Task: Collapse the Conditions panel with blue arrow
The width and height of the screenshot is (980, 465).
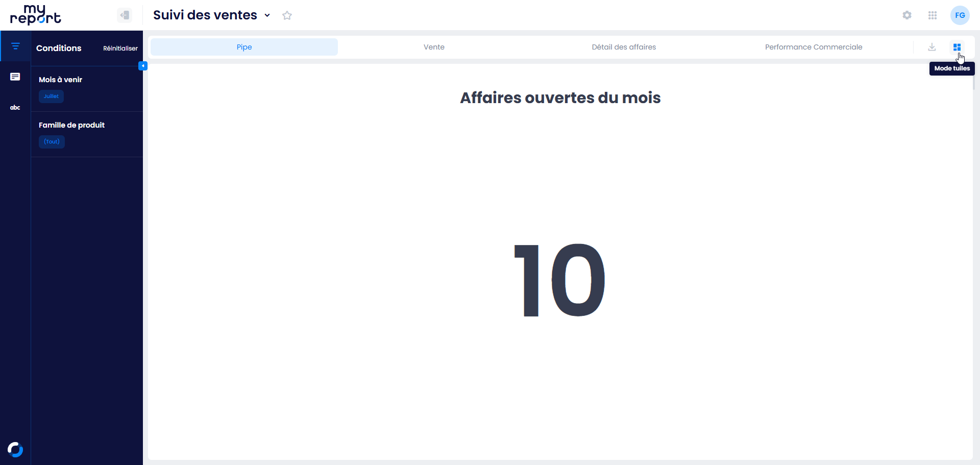Action: pyautogui.click(x=143, y=66)
